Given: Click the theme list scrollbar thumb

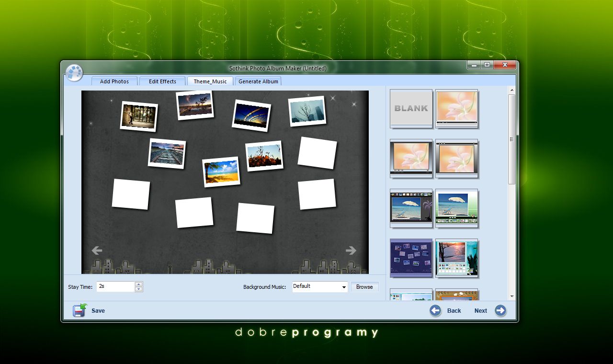Looking at the screenshot, I should click(x=512, y=139).
